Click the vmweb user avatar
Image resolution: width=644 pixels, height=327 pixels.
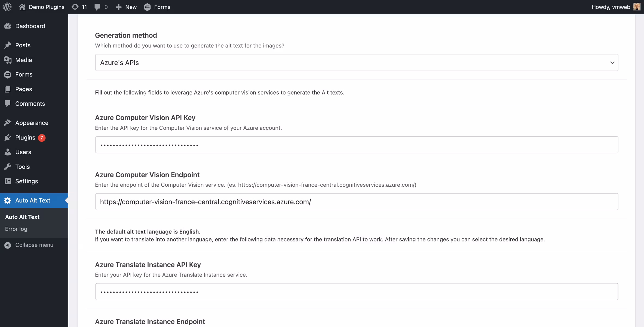tap(637, 7)
